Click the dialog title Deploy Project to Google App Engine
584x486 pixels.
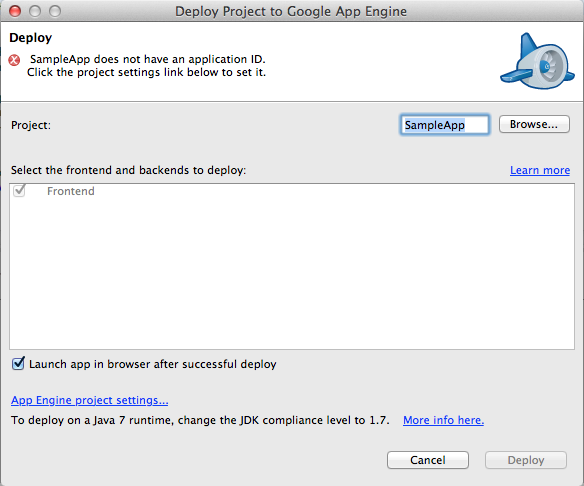291,12
